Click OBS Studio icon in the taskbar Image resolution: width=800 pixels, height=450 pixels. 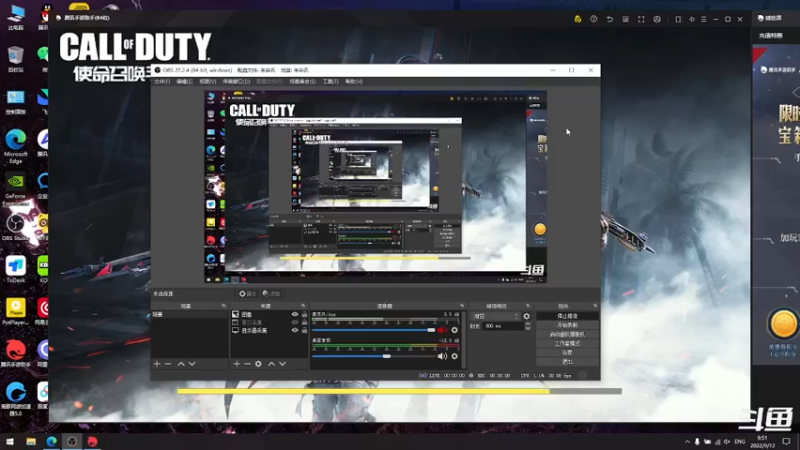point(72,441)
